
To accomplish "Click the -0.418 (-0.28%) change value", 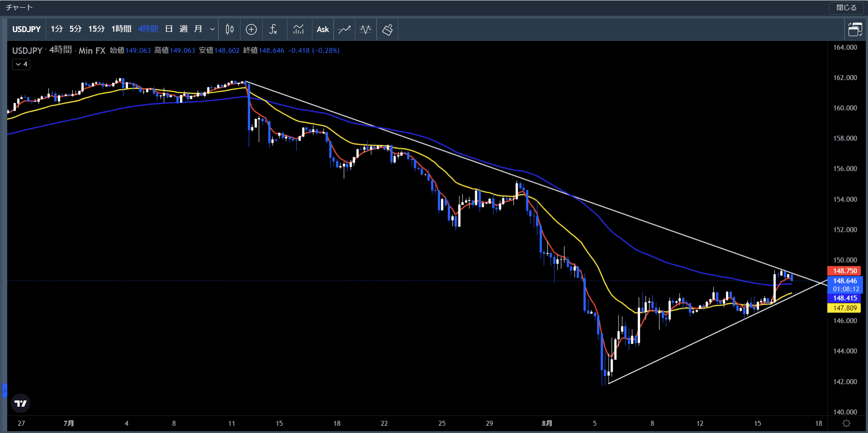I will click(x=314, y=51).
